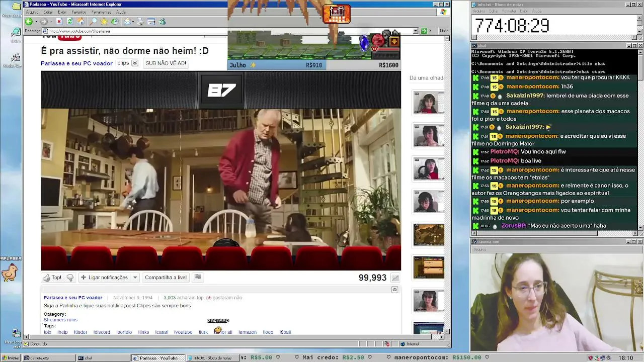This screenshot has width=644, height=362.
Task: Click the !sorteio tag link
Action: coord(124,332)
